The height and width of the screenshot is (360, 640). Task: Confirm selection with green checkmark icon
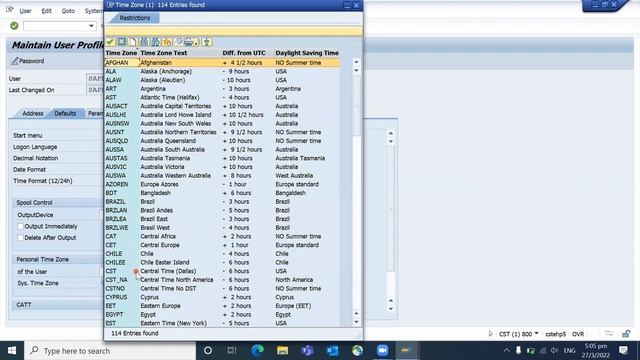[x=110, y=42]
